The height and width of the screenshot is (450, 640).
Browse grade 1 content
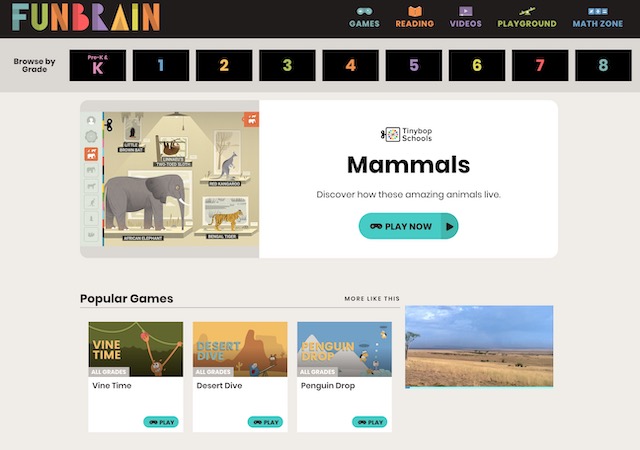click(x=161, y=65)
